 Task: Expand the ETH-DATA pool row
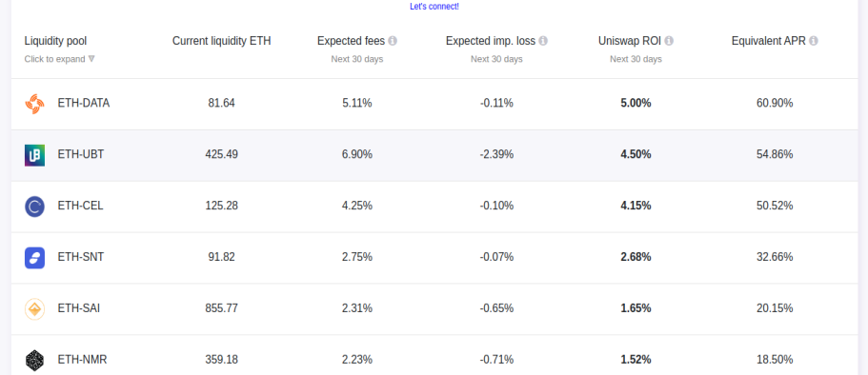[x=434, y=104]
